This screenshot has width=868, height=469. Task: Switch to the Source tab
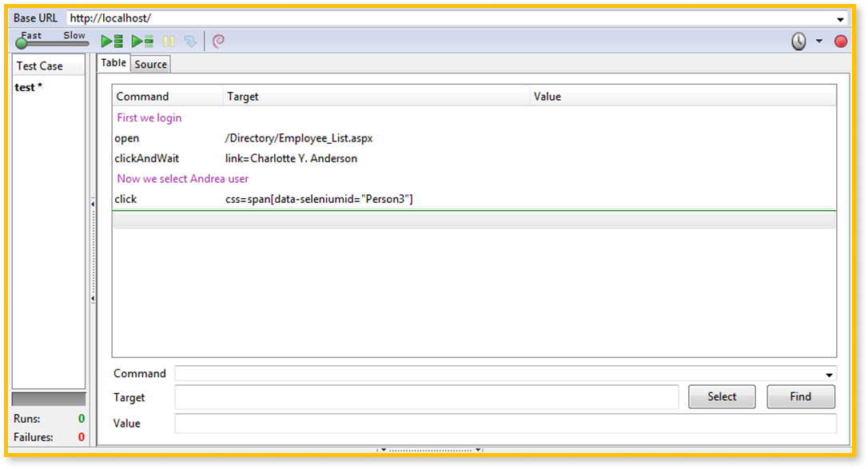click(x=150, y=64)
